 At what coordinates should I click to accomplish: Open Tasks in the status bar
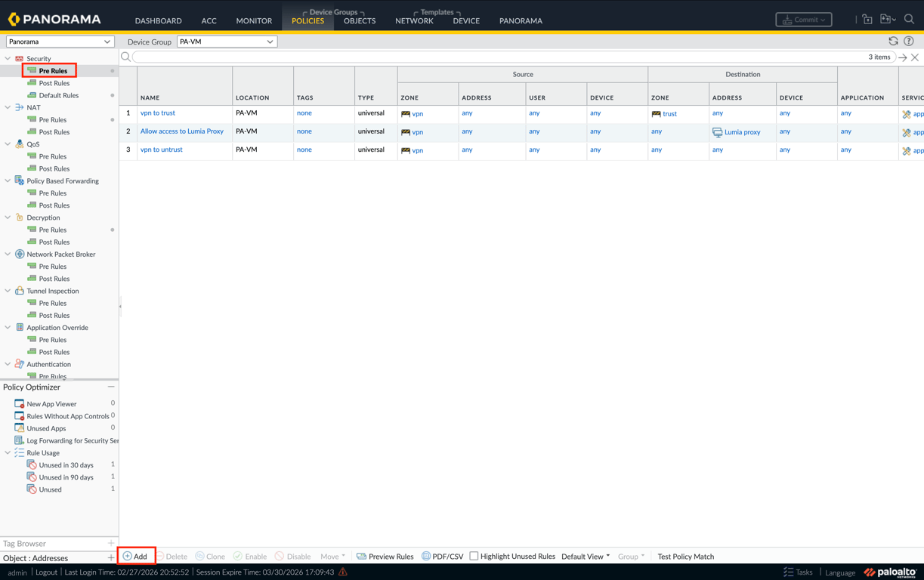coord(798,572)
